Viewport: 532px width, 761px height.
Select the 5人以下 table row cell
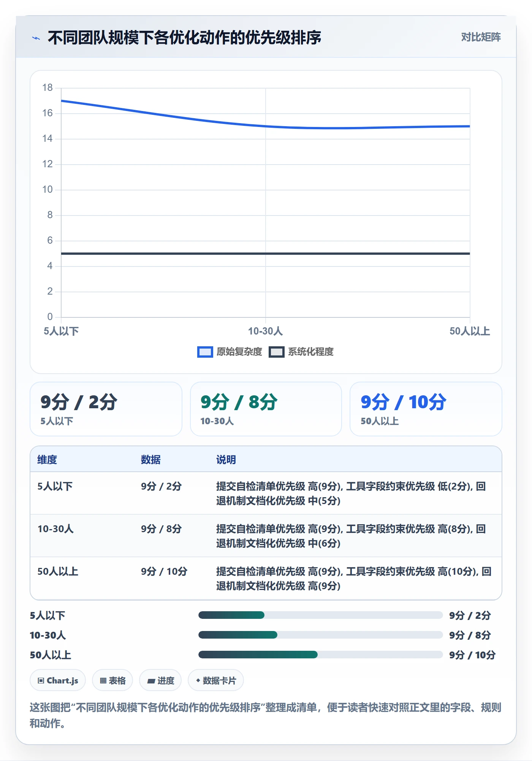pos(55,486)
